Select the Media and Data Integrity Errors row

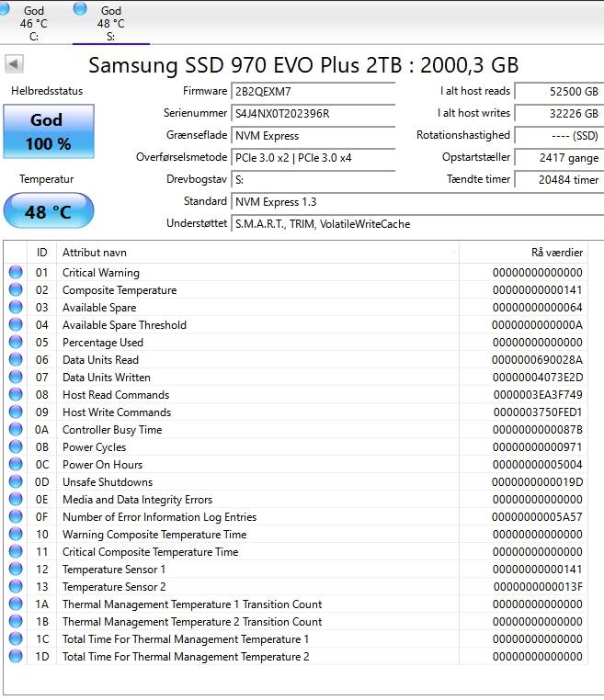pos(296,499)
